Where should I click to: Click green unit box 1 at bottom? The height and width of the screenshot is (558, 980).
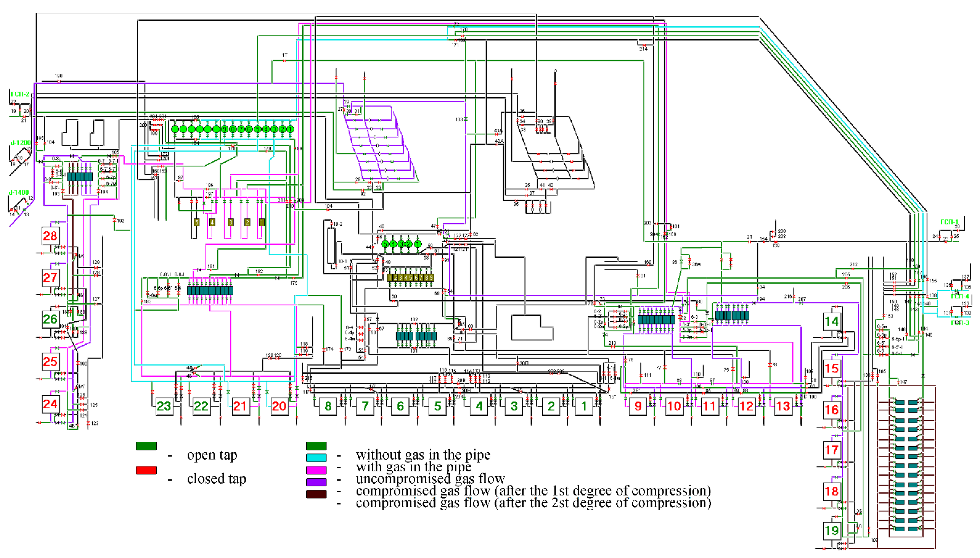(584, 406)
